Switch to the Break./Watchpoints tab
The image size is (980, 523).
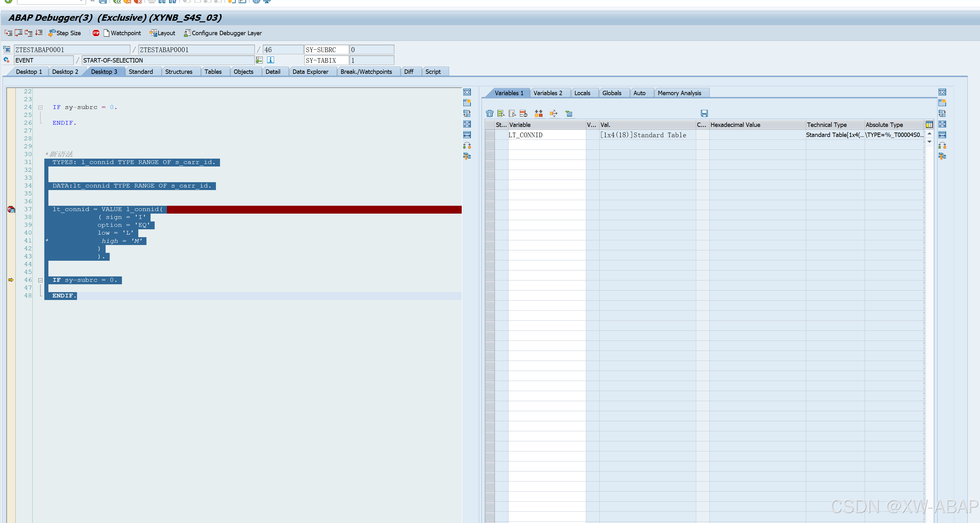366,71
